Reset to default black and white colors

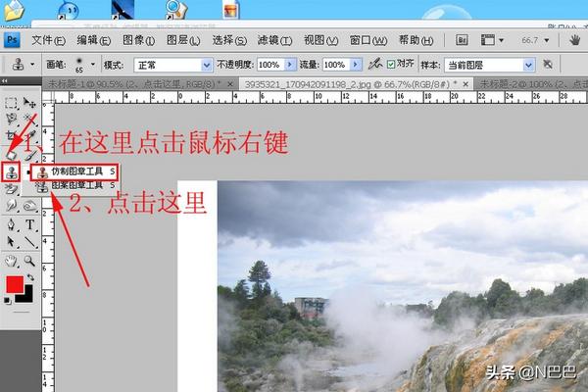point(7,300)
